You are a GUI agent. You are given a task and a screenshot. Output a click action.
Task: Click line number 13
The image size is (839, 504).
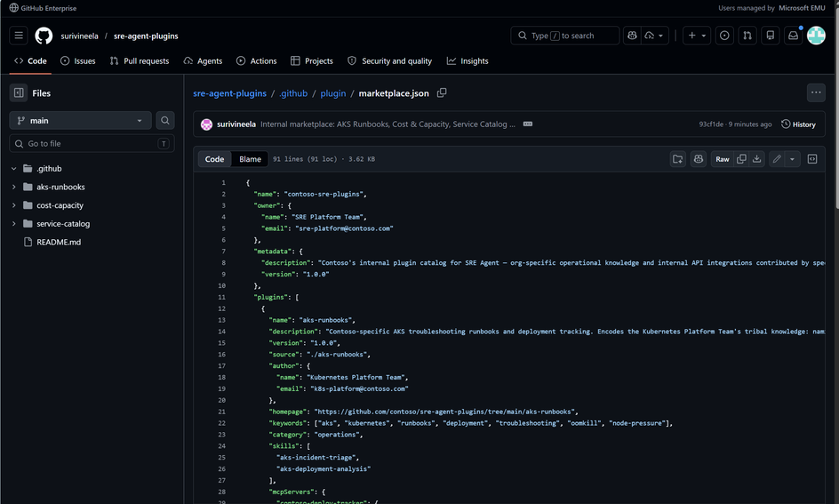221,321
